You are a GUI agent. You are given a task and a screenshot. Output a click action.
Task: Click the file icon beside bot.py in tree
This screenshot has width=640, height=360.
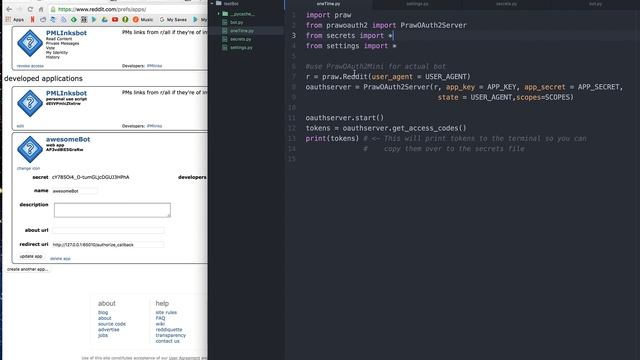pos(224,22)
